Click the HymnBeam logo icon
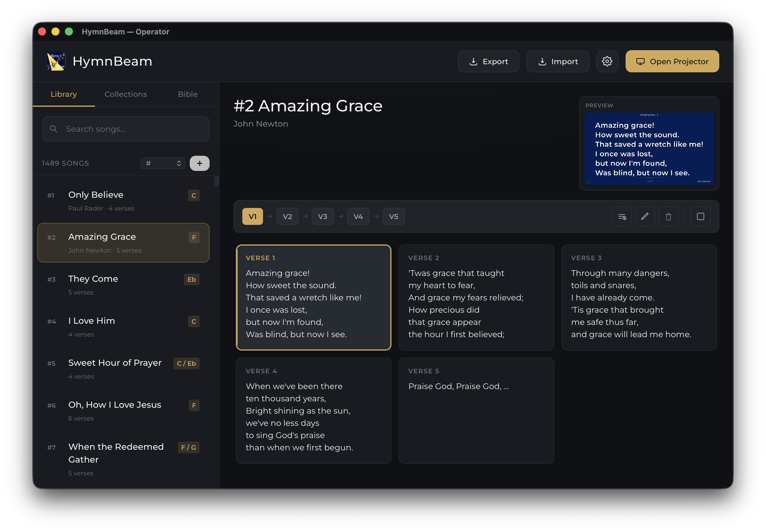The height and width of the screenshot is (532, 766). tap(56, 61)
